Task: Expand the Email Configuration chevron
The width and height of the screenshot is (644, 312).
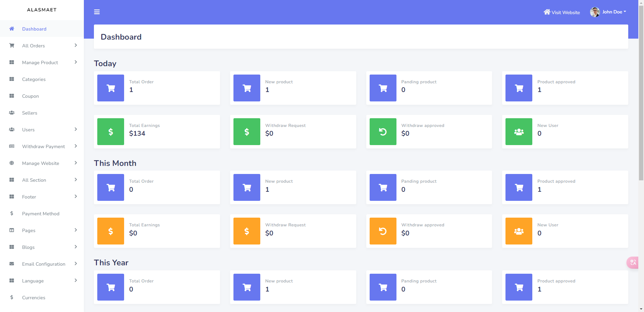Action: pyautogui.click(x=76, y=264)
